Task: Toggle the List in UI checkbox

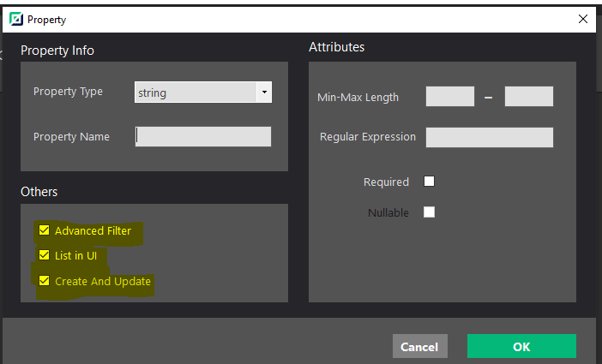Action: tap(44, 255)
